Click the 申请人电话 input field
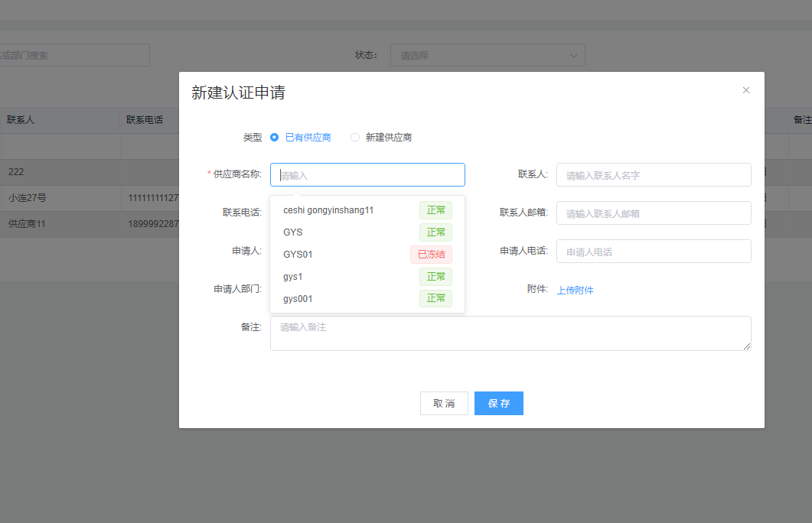The image size is (812, 523). (x=653, y=252)
